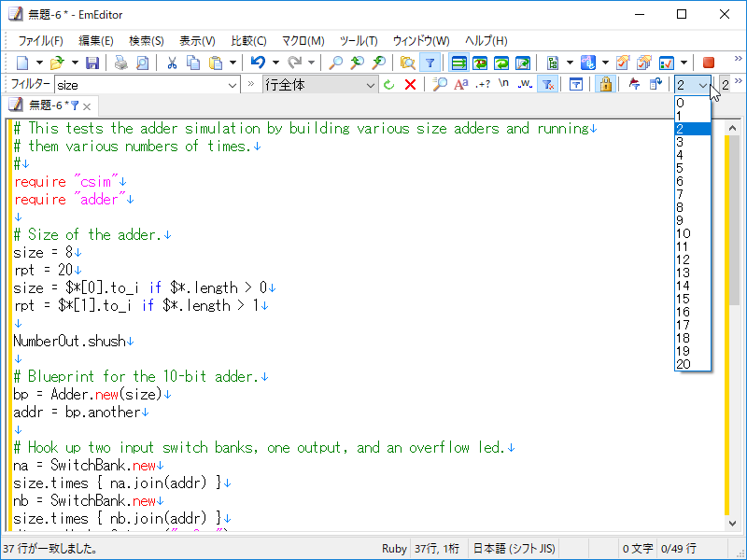Show more filter bar items chevron
Viewport: 747px width, 560px height.
pos(739,81)
